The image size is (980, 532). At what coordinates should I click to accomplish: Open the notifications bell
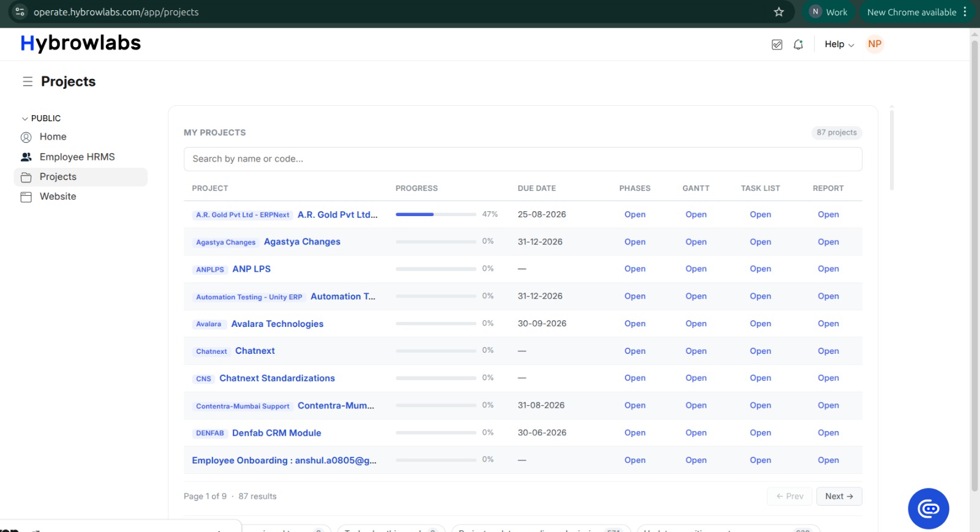[798, 45]
